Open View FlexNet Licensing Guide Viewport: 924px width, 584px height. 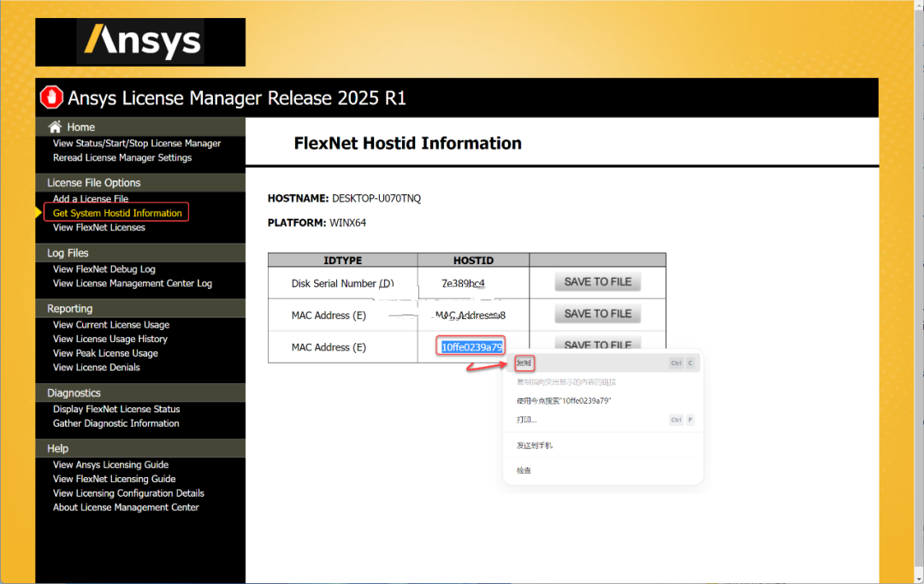(115, 479)
